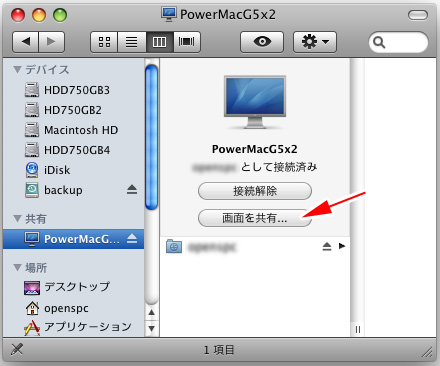Screen dimensions: 440x366
Task: Eject the shared folder volume in column
Action: (x=327, y=247)
